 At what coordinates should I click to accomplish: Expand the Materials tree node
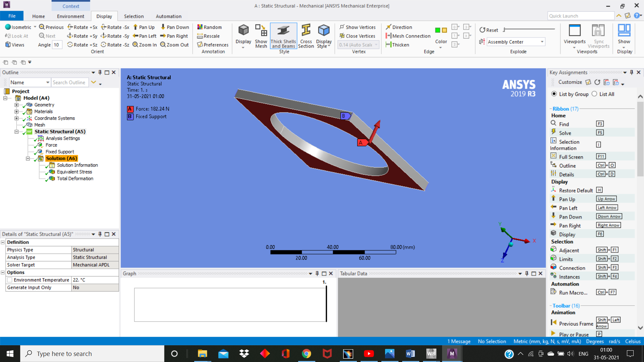coord(16,112)
